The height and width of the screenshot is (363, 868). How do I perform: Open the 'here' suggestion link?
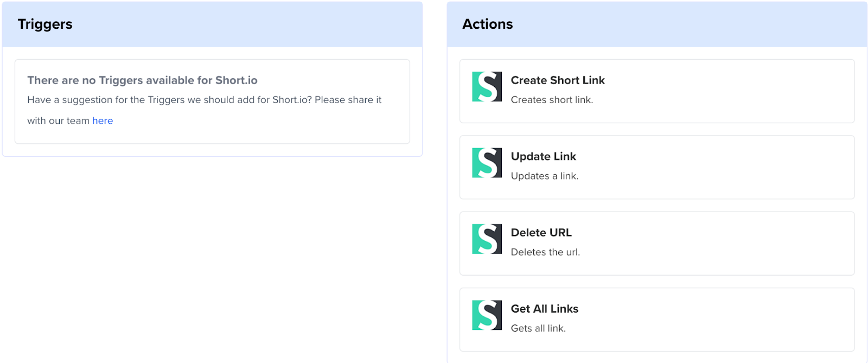[103, 121]
